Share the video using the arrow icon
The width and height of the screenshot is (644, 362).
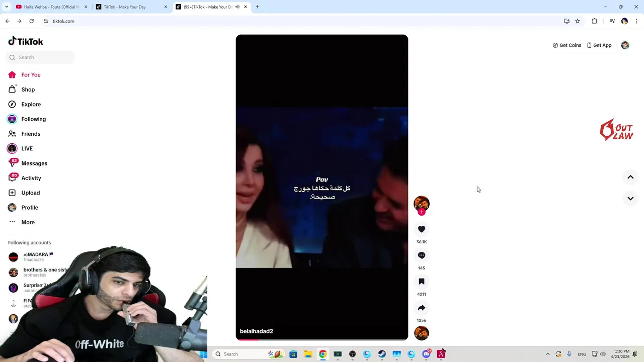pyautogui.click(x=422, y=308)
